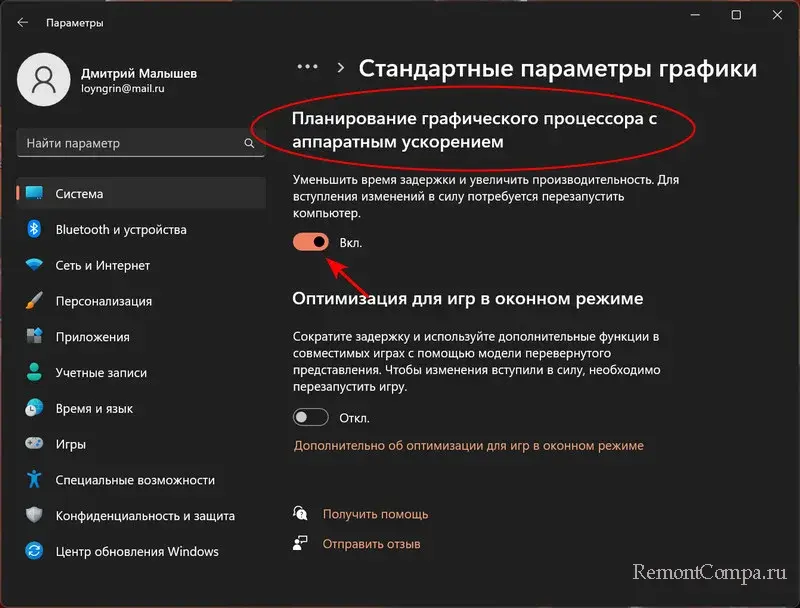This screenshot has width=800, height=608.
Task: Click the Time and language globe icon
Action: pyautogui.click(x=35, y=409)
